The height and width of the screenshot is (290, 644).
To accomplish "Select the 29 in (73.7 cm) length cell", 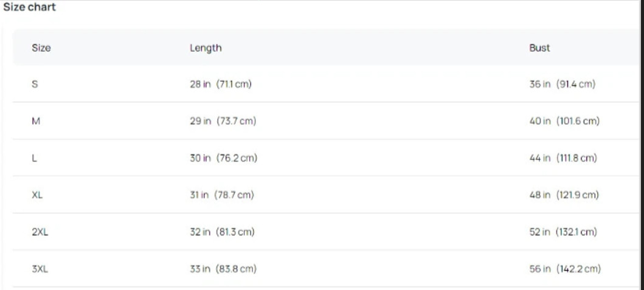I will click(x=223, y=121).
